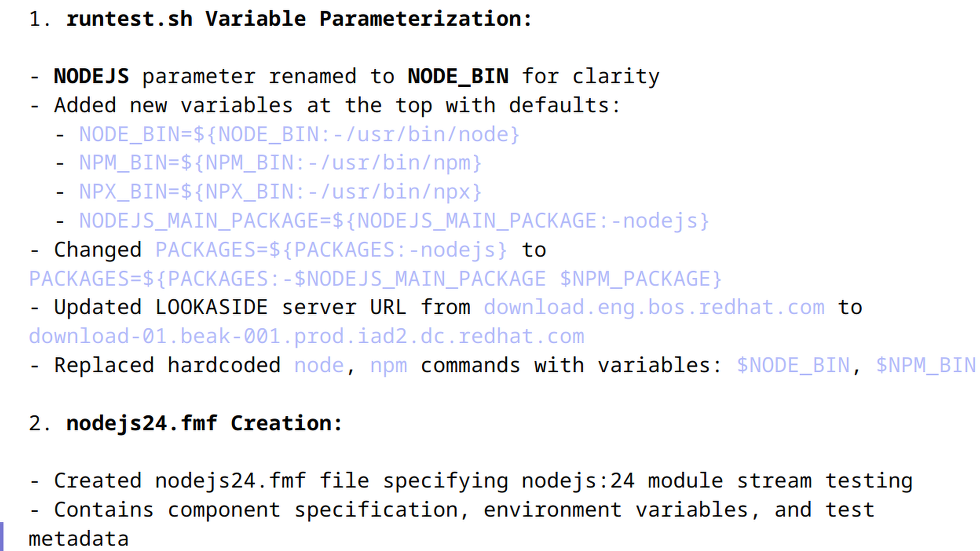Click the PACKAGES=${PACKAGES:-nodejs} inline code
980x551 pixels.
331,250
